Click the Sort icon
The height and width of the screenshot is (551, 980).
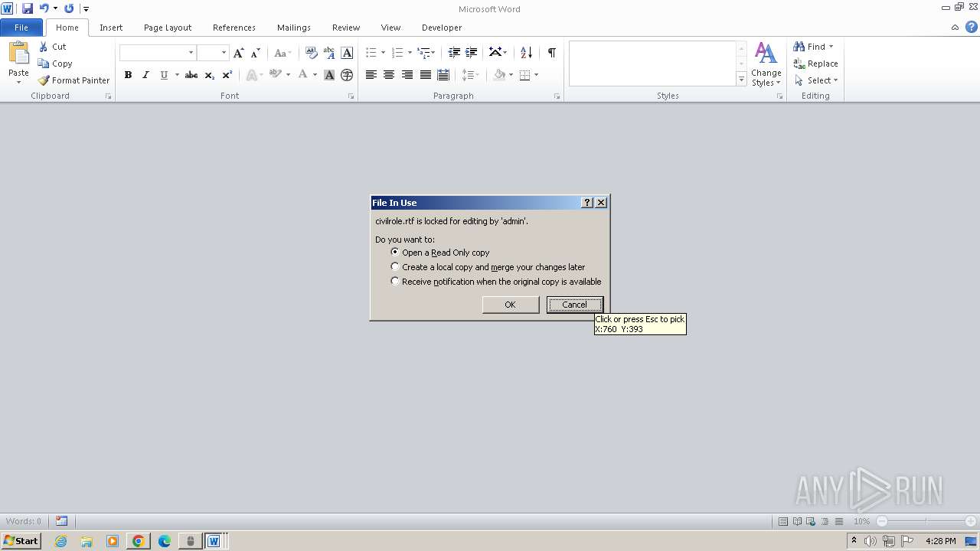[x=526, y=53]
